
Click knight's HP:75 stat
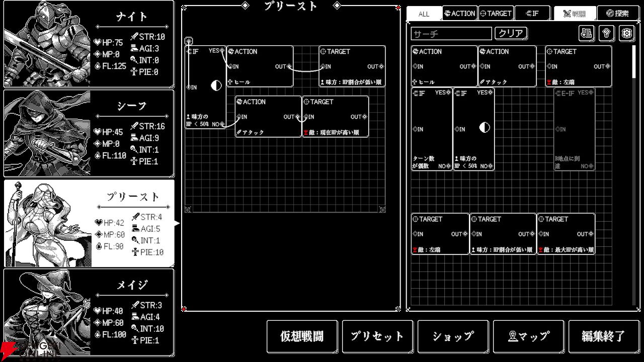click(x=109, y=43)
